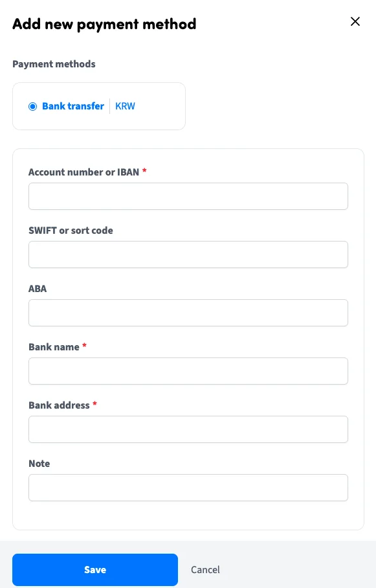The height and width of the screenshot is (588, 376).
Task: Click the Bank transfer payment option card
Action: (x=98, y=106)
